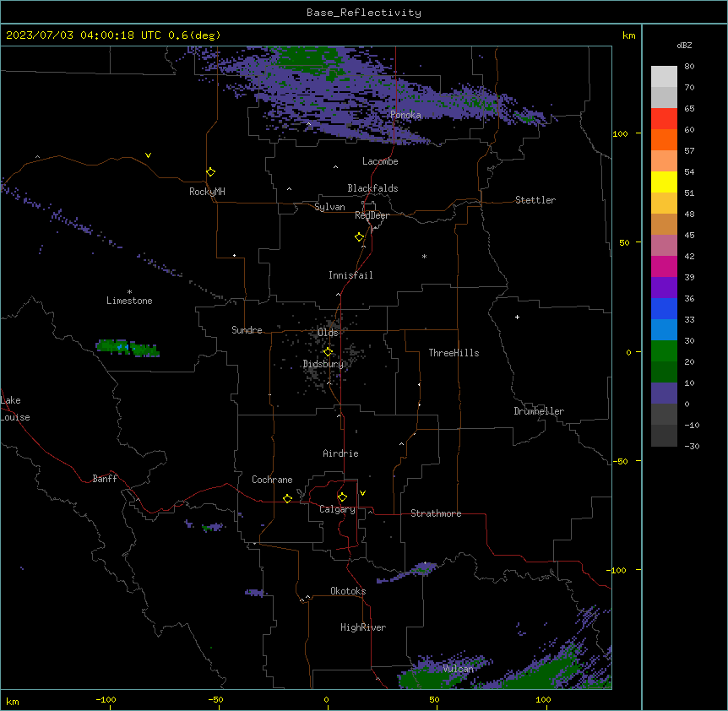Pick the green 30-20 dBZ legend swatch
The height and width of the screenshot is (711, 728).
point(664,351)
